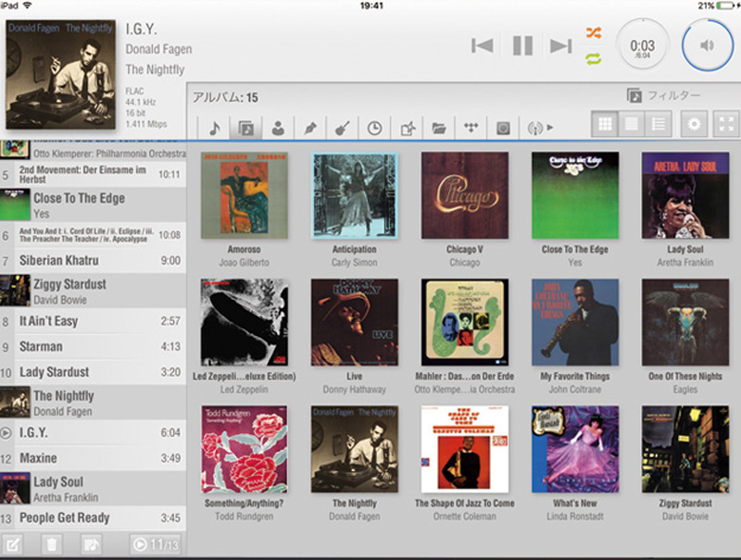Click the Joao Gilberto artist name

245,263
